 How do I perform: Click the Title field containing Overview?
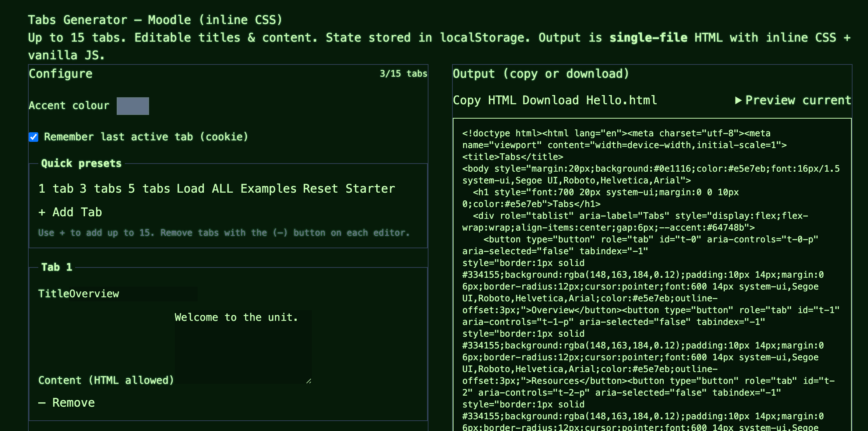pos(133,294)
